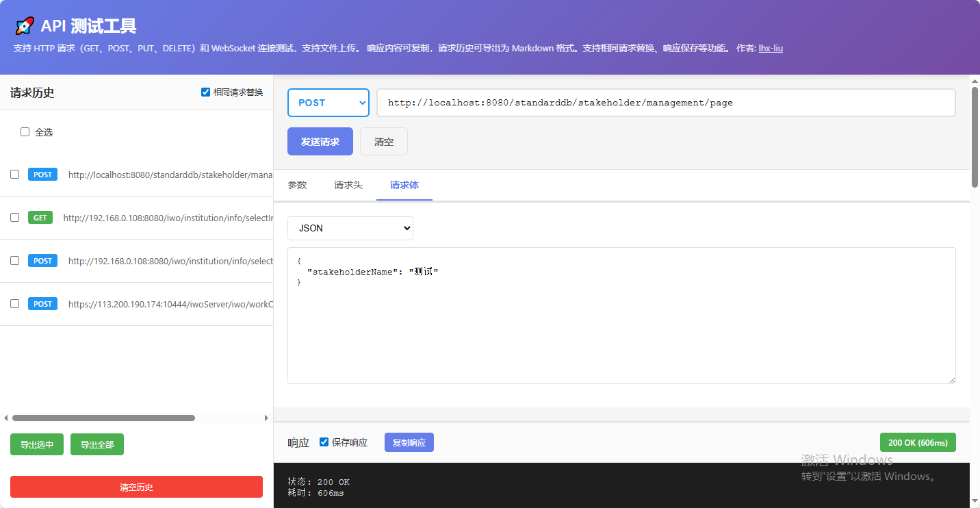Click the right arrow of the history scrollbar
980x508 pixels.
tap(267, 418)
